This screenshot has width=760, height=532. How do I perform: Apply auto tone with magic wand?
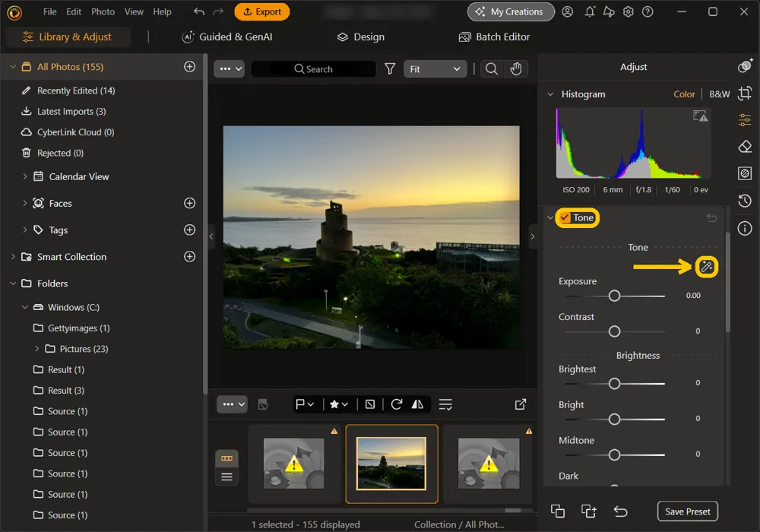[706, 267]
